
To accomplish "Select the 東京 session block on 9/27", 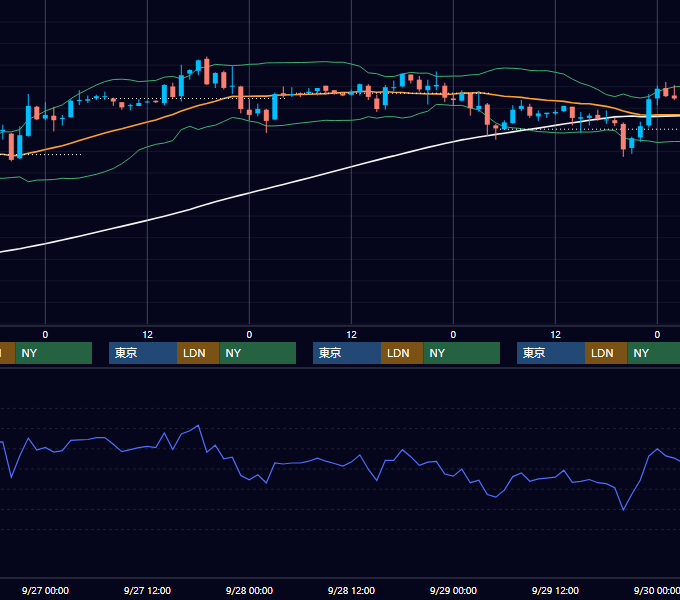I will [x=143, y=353].
